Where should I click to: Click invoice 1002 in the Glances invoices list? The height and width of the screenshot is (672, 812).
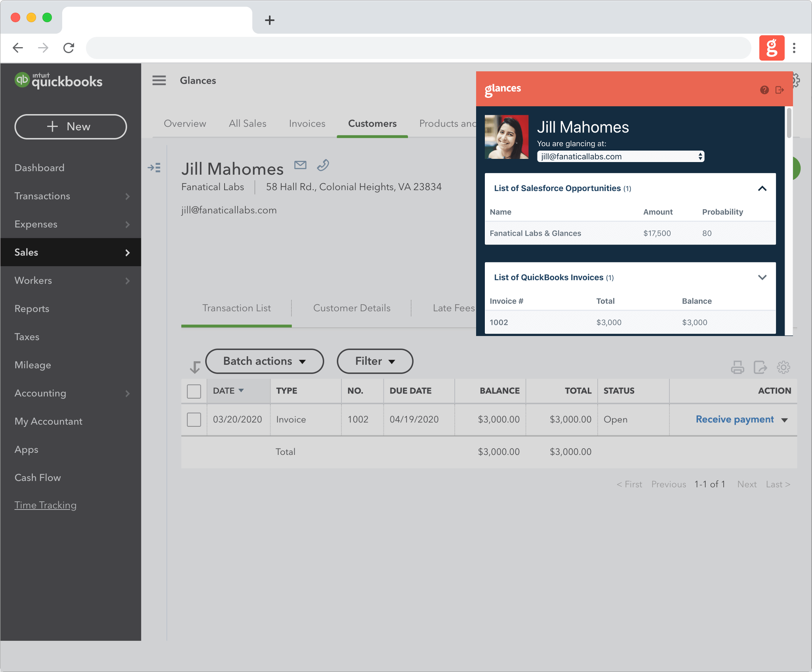click(499, 323)
